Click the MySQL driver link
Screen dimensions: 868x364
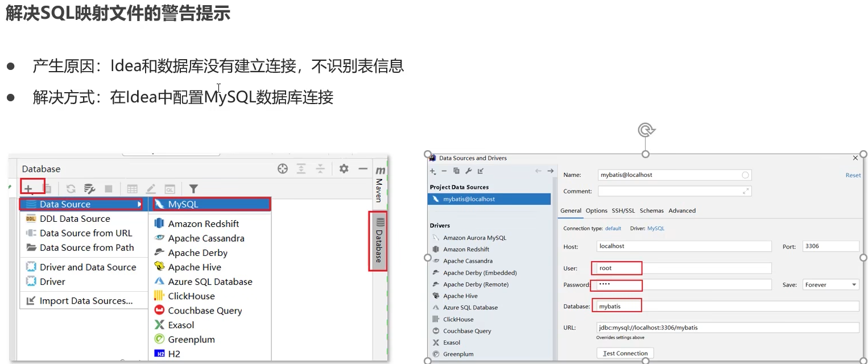pos(656,228)
